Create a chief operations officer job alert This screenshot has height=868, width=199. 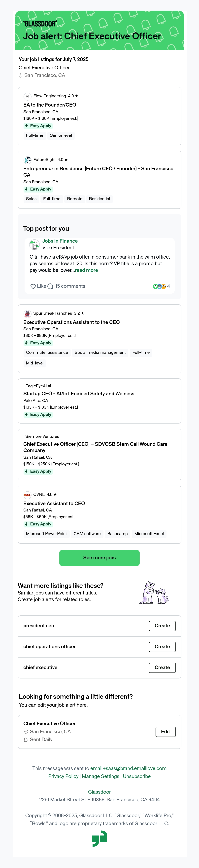(x=162, y=647)
